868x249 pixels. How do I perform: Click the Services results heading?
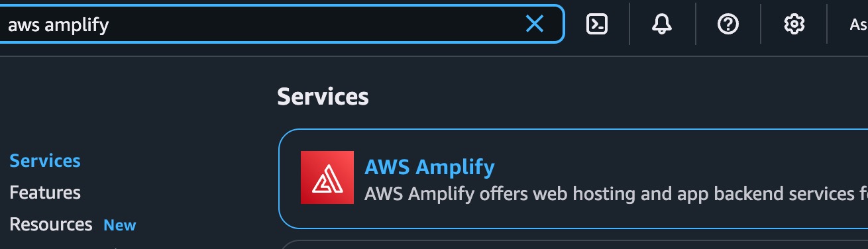(323, 97)
